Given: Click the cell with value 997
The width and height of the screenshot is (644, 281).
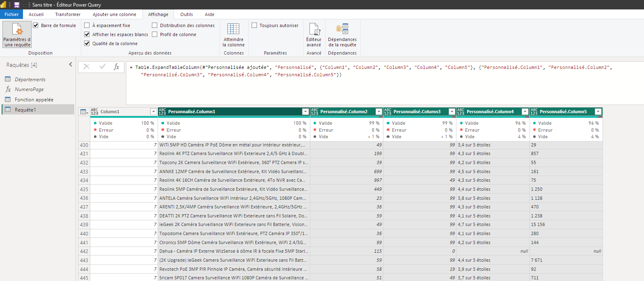Looking at the screenshot, I should coord(346,180).
